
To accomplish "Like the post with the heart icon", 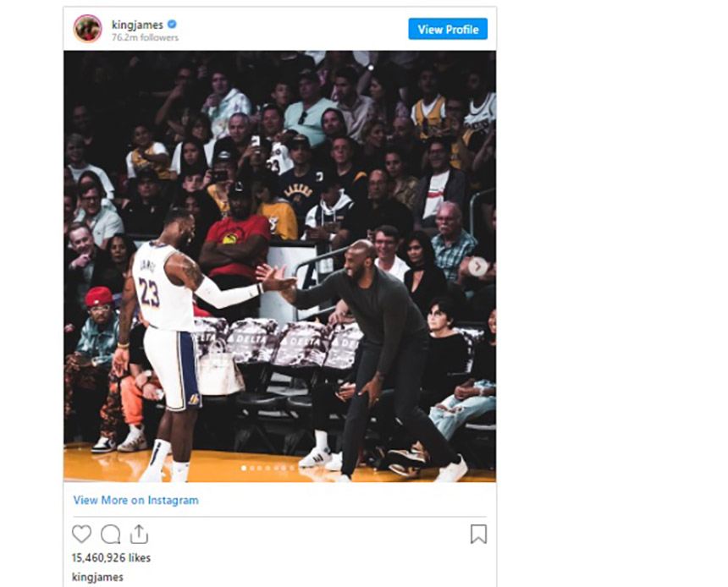I will 82,534.
